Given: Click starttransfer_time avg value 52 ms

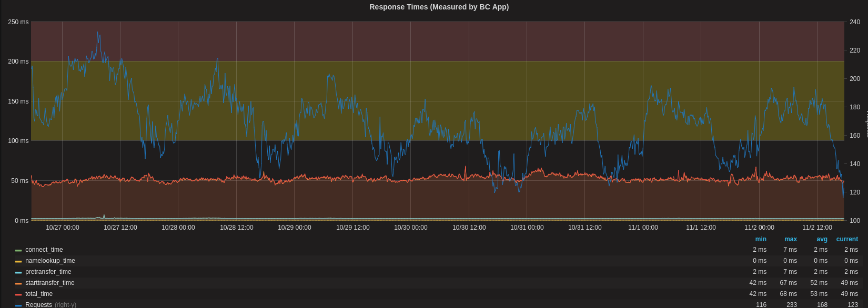Looking at the screenshot, I should pyautogui.click(x=819, y=283).
